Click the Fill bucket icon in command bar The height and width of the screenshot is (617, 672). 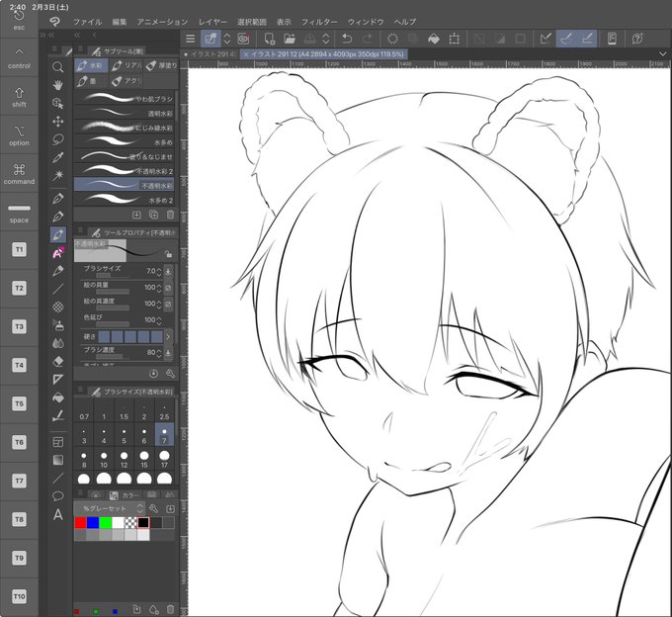pyautogui.click(x=434, y=39)
